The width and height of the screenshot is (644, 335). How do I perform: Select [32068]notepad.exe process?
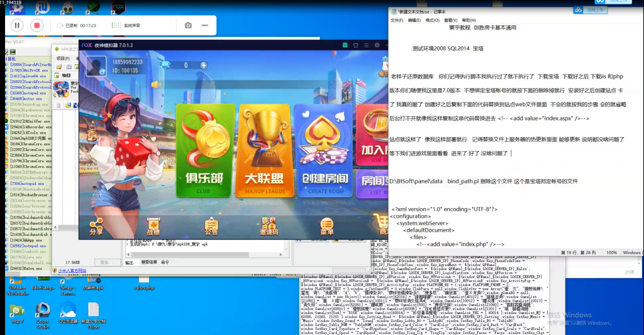[x=28, y=93]
